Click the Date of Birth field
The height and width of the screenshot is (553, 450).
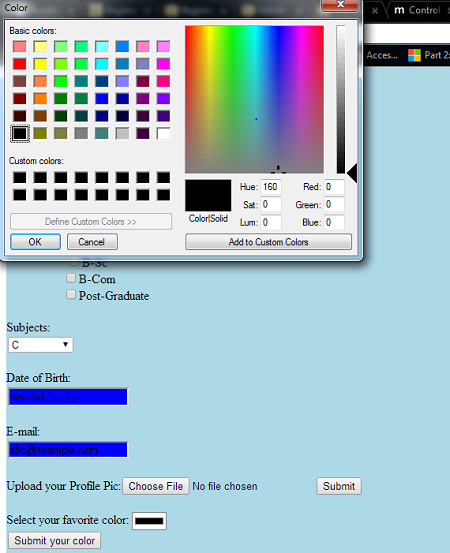point(68,397)
